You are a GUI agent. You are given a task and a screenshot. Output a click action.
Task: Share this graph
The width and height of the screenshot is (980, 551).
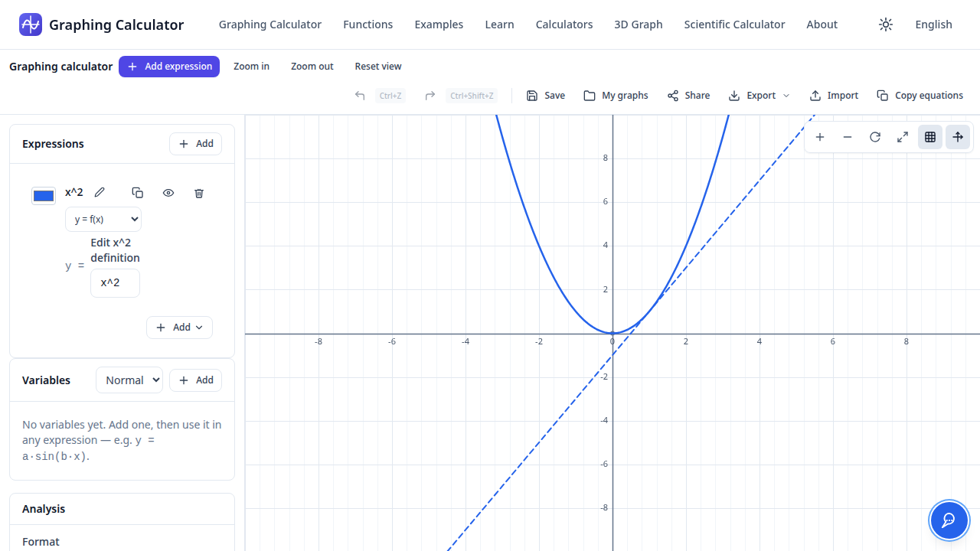coord(688,96)
